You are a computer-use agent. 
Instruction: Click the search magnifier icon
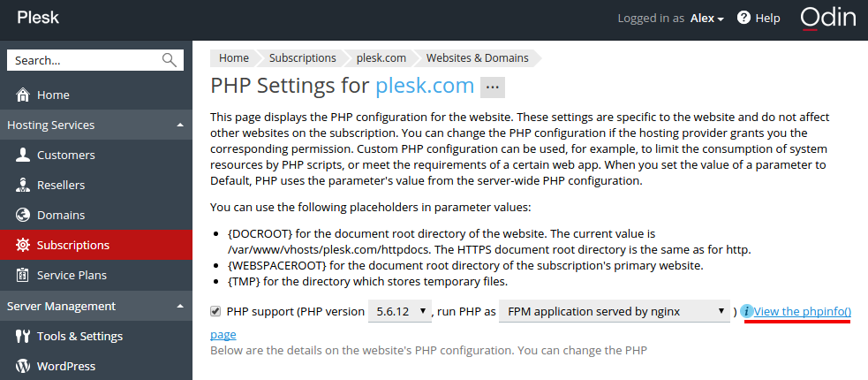(170, 60)
